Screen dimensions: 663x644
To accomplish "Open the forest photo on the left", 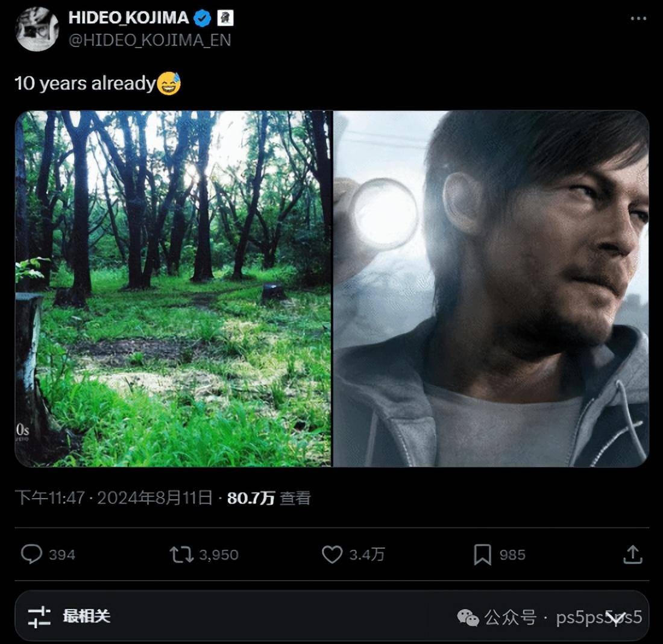I will 174,288.
